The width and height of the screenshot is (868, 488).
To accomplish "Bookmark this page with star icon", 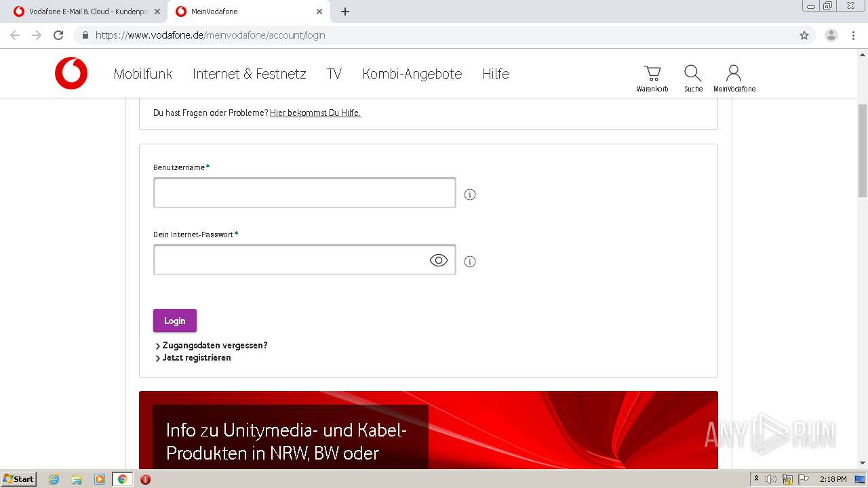I will 804,35.
